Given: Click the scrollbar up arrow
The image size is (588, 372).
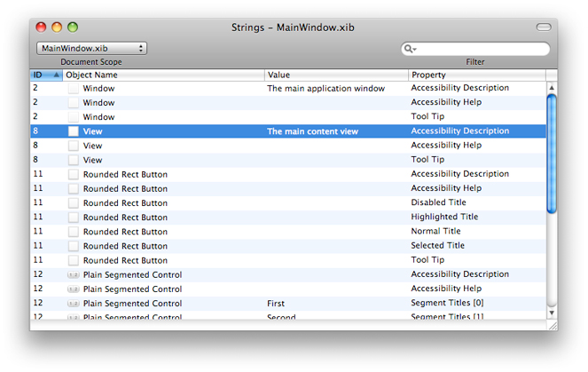Looking at the screenshot, I should click(x=552, y=88).
